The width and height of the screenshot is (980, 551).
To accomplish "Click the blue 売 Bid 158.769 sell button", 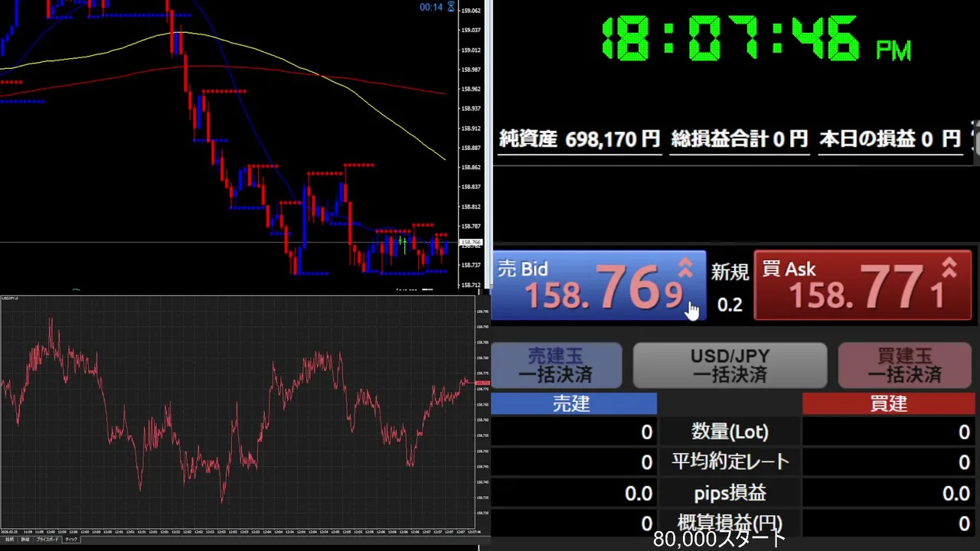I will point(599,285).
